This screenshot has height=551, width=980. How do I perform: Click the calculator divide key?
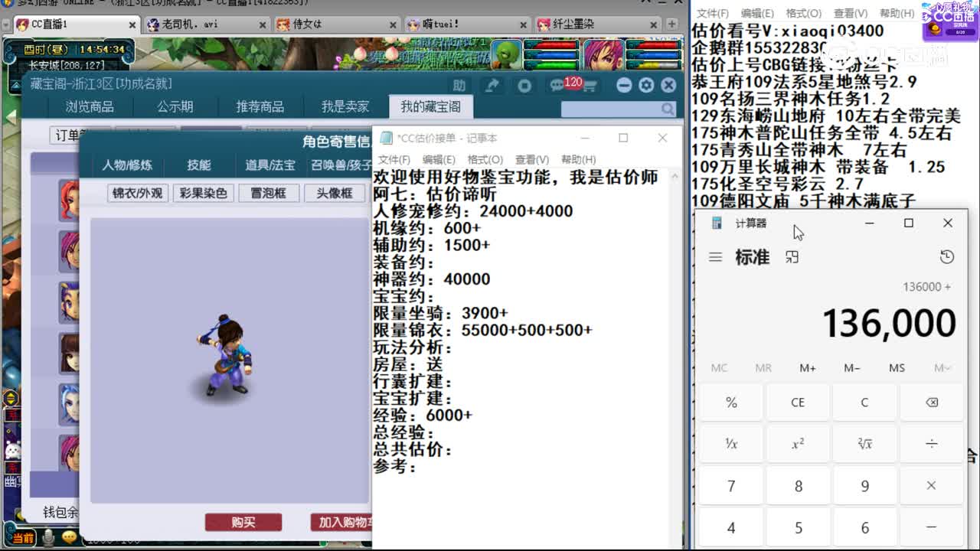pos(931,444)
